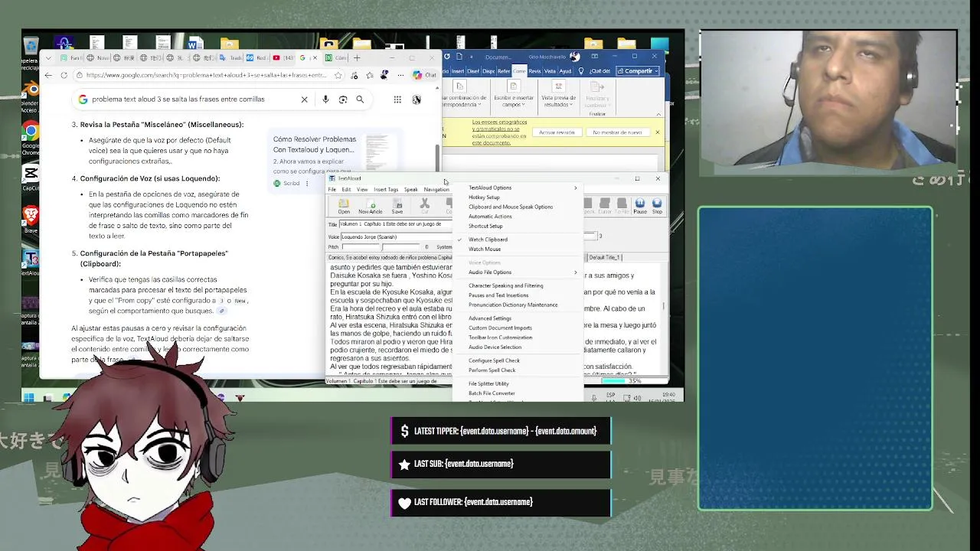
Task: Close the Word spelling warning bar
Action: (x=657, y=132)
